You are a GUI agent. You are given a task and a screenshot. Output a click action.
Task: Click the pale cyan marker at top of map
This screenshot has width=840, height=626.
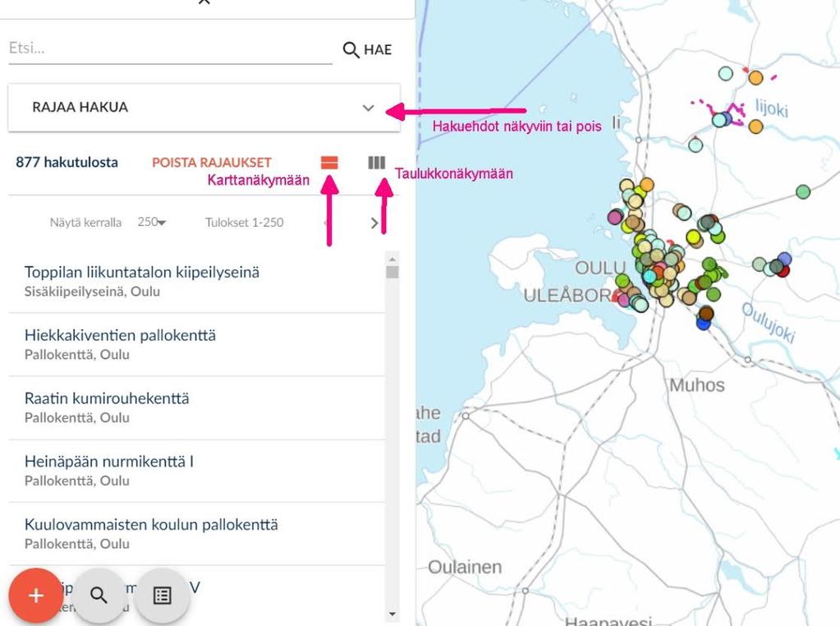(x=725, y=73)
